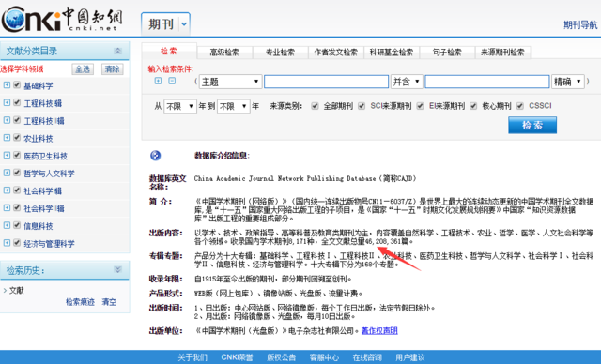Open the 著作权声明 link
This screenshot has width=601, height=364.
(x=379, y=331)
